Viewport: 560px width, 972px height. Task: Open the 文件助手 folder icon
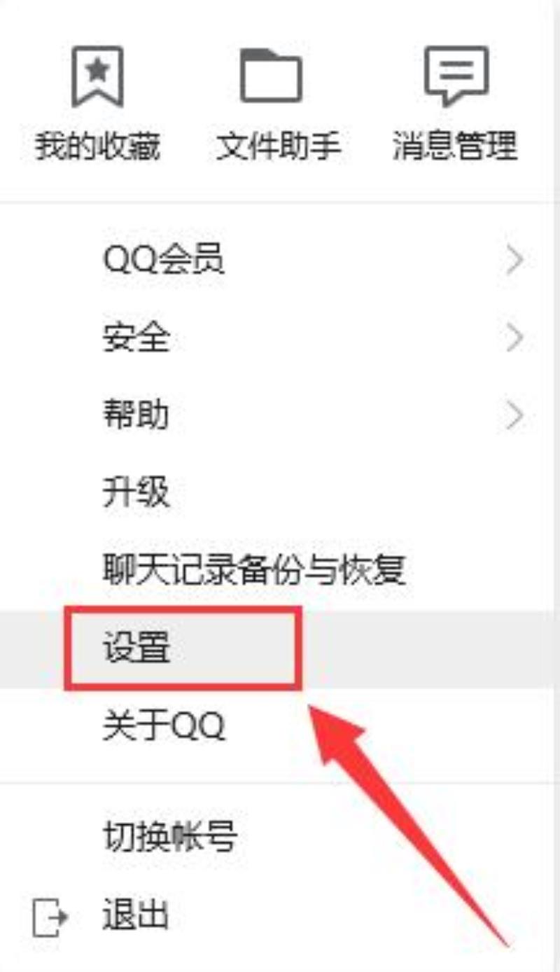coord(271,76)
